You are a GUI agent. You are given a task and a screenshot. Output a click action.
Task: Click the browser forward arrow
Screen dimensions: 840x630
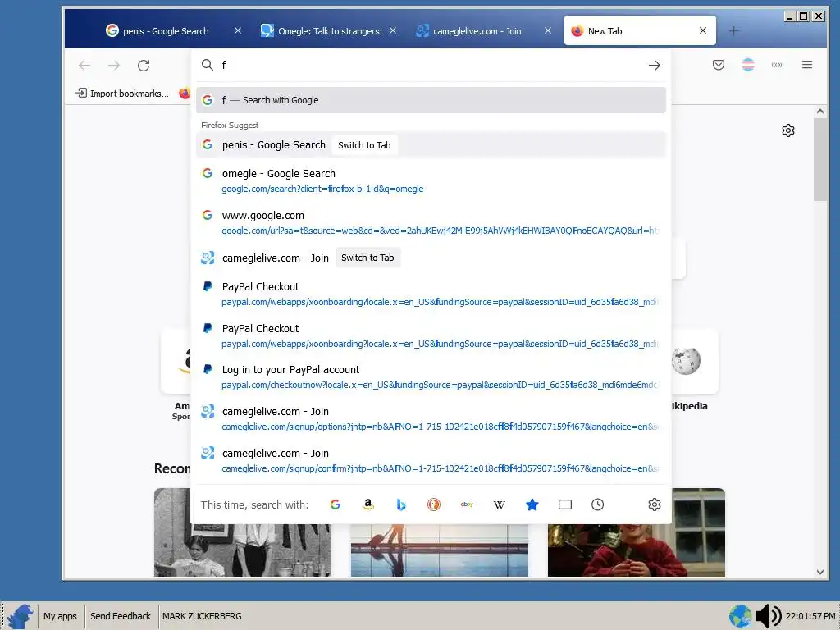point(114,66)
